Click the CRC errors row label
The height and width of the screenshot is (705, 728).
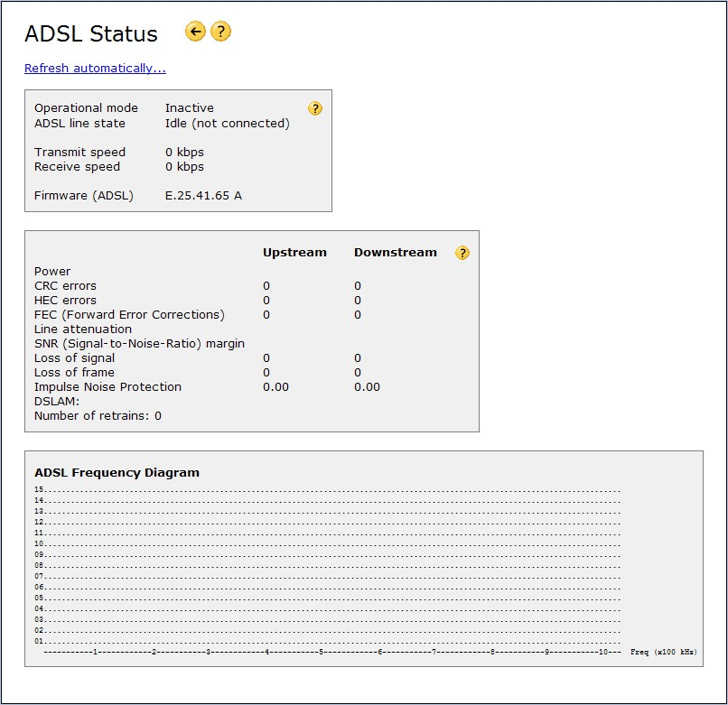pos(65,286)
